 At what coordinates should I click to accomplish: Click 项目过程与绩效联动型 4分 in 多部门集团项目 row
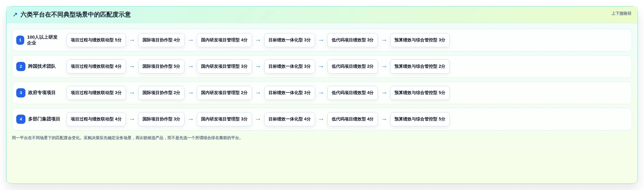(x=96, y=119)
